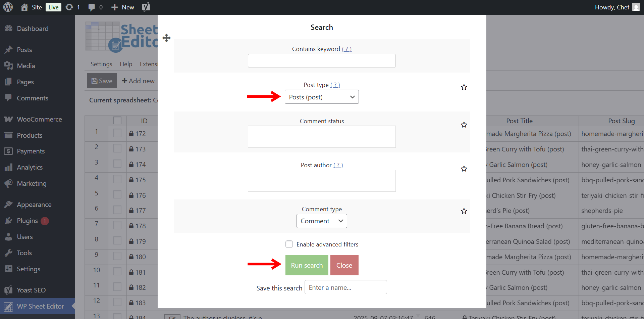The width and height of the screenshot is (644, 319).
Task: Open the Yoast icon in admin bar
Action: click(x=146, y=7)
